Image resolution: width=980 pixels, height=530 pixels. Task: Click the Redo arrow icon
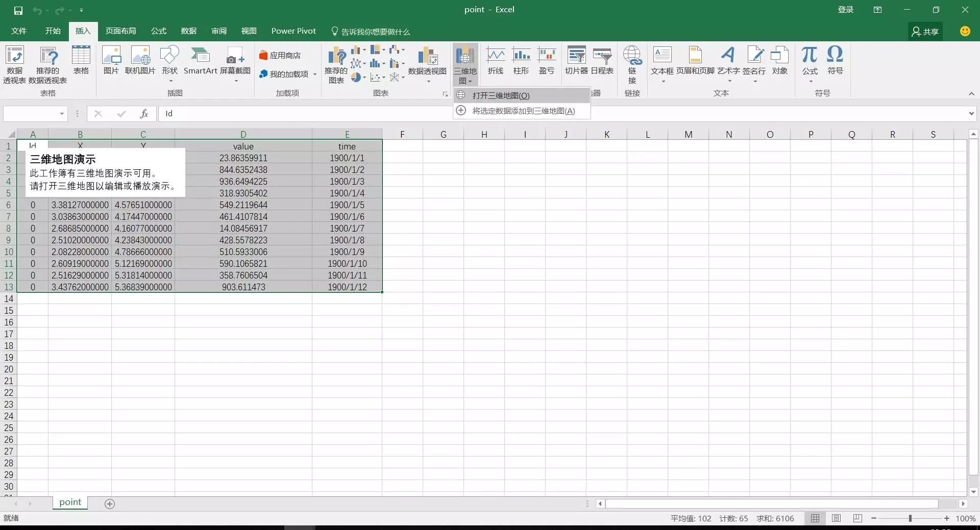[60, 10]
